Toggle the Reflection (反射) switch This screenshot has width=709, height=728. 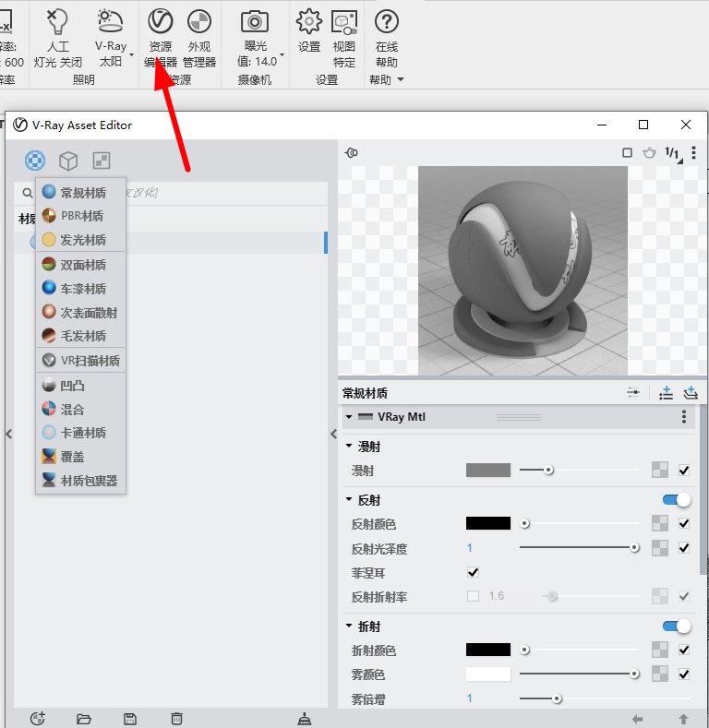click(677, 500)
